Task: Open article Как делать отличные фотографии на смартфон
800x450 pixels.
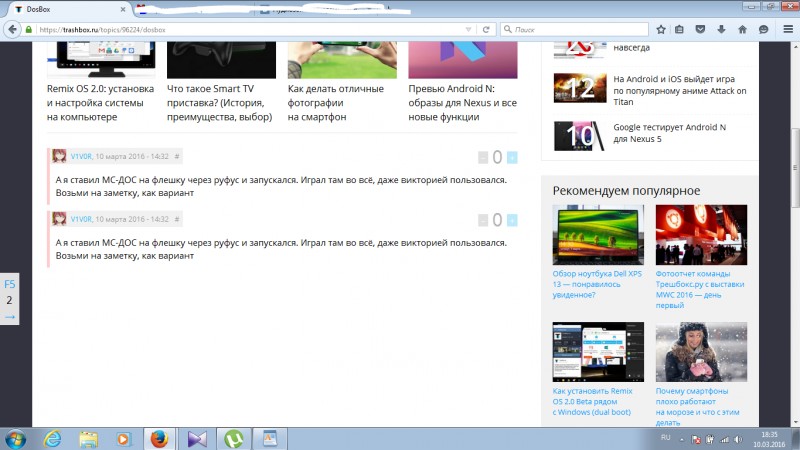Action: (x=336, y=103)
